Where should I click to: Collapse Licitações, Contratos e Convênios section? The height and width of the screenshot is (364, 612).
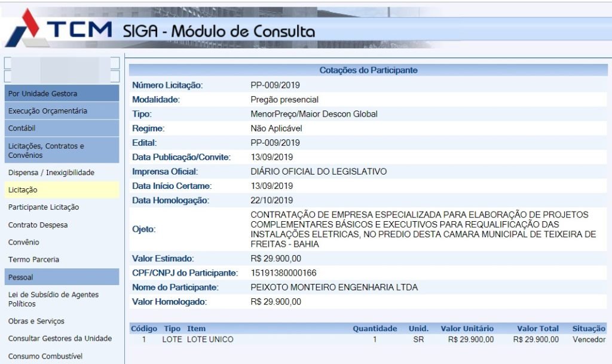click(x=46, y=151)
